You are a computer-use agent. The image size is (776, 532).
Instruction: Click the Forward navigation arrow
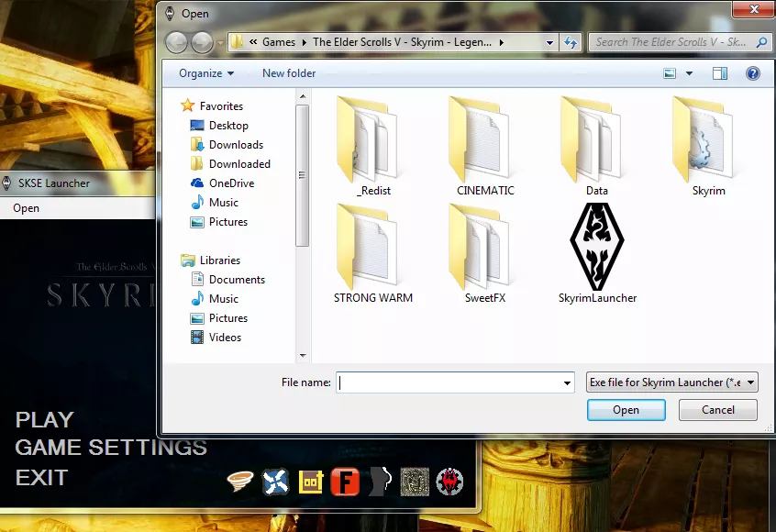tap(202, 42)
